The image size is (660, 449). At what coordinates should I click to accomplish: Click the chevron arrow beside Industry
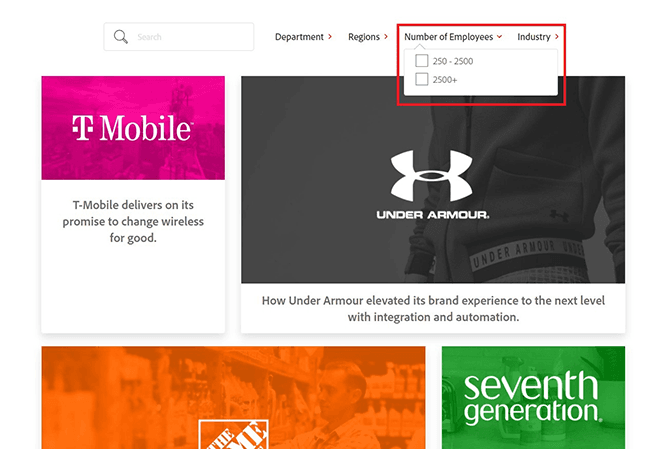coord(557,37)
